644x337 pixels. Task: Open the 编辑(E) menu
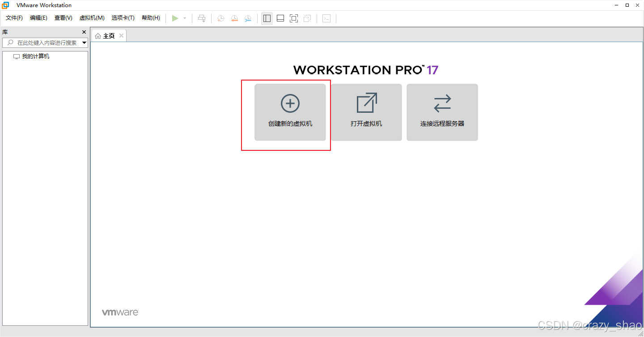click(x=38, y=18)
